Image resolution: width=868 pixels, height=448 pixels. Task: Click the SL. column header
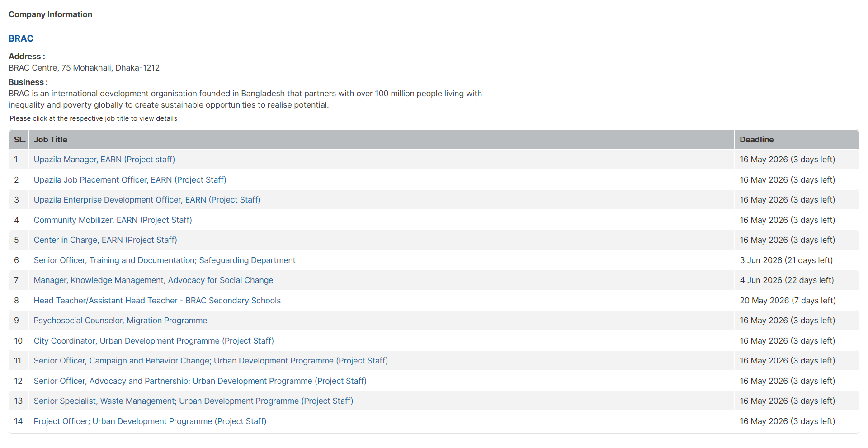pyautogui.click(x=19, y=140)
